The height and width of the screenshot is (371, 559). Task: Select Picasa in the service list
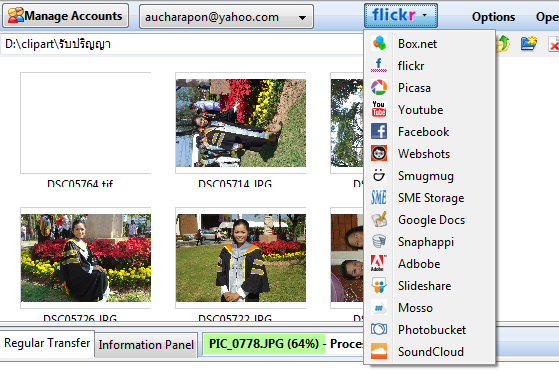pyautogui.click(x=430, y=88)
